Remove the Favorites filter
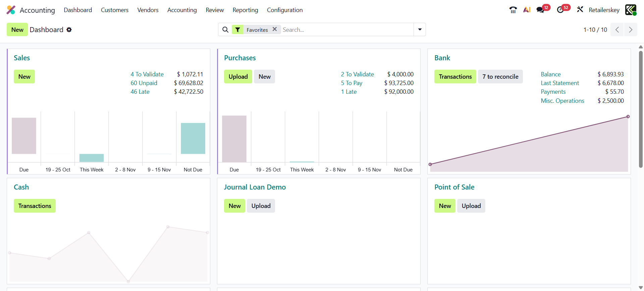644x291 pixels. [x=275, y=29]
